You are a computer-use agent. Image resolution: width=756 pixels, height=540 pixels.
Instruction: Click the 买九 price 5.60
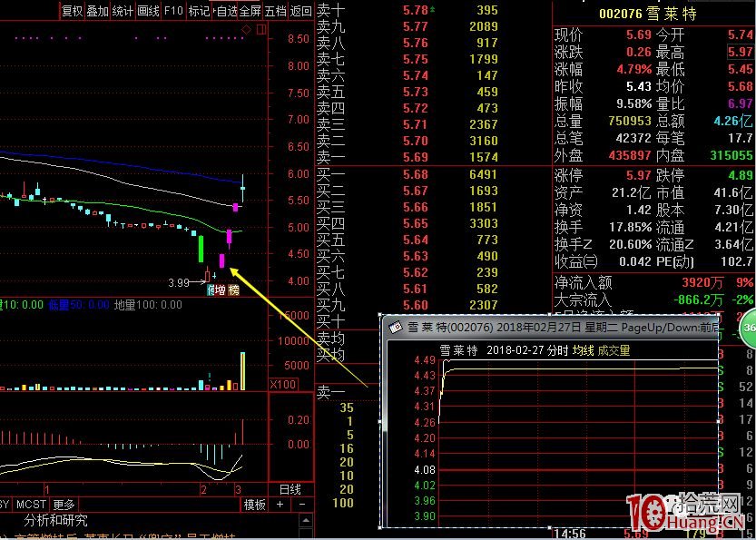(x=416, y=305)
